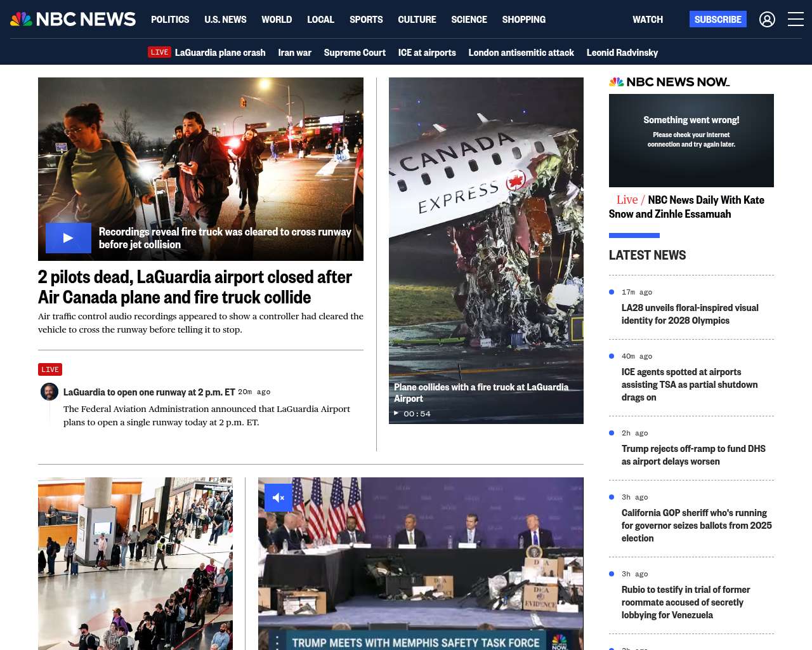Go to the U.S. News section
Image resolution: width=812 pixels, height=650 pixels.
(x=225, y=20)
